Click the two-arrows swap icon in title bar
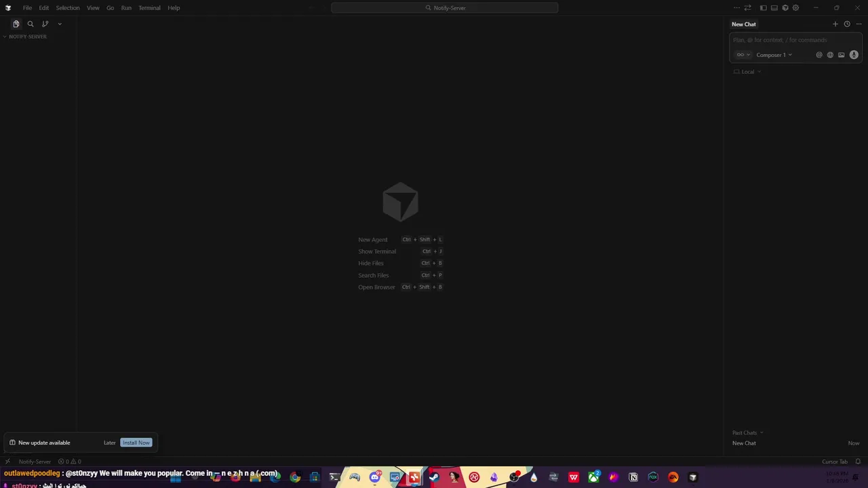The image size is (868, 488). 747,7
